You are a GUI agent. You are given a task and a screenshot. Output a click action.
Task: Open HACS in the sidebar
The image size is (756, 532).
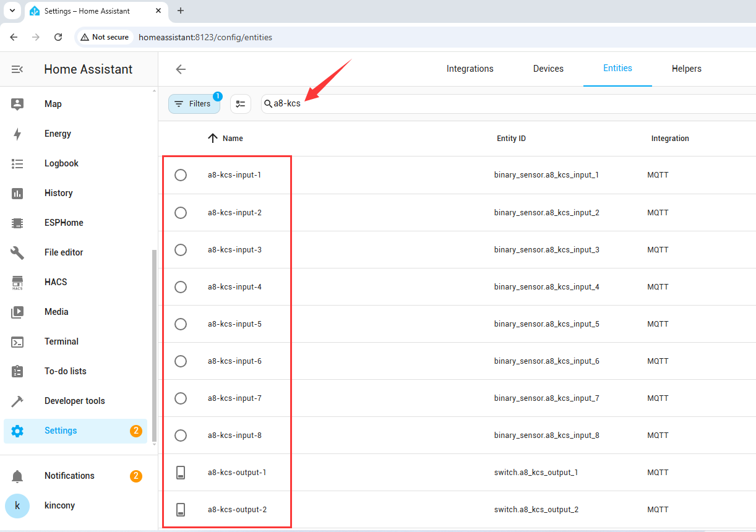coord(56,282)
